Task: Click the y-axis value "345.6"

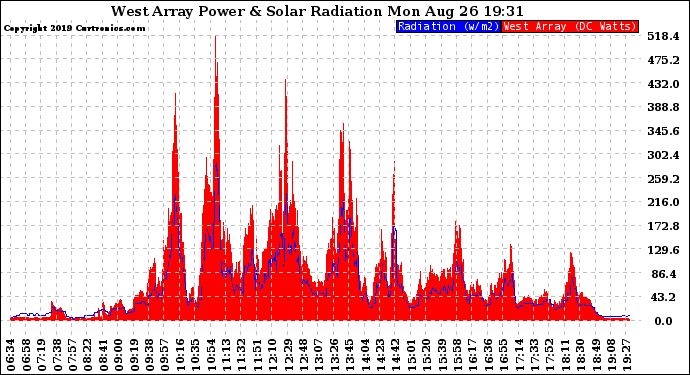Action: click(663, 131)
